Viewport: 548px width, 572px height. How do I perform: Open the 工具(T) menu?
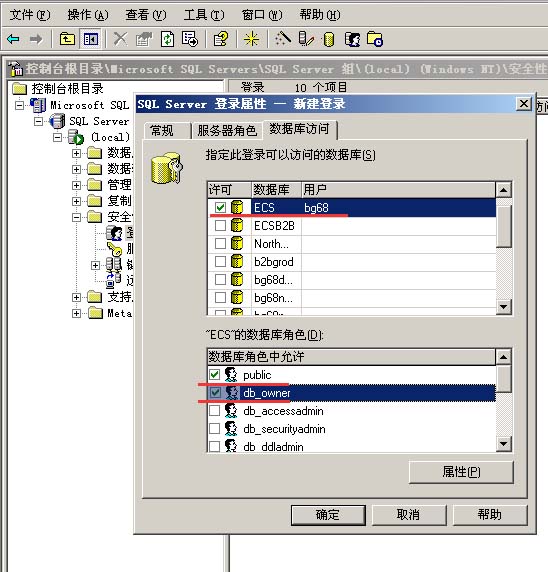coord(204,15)
